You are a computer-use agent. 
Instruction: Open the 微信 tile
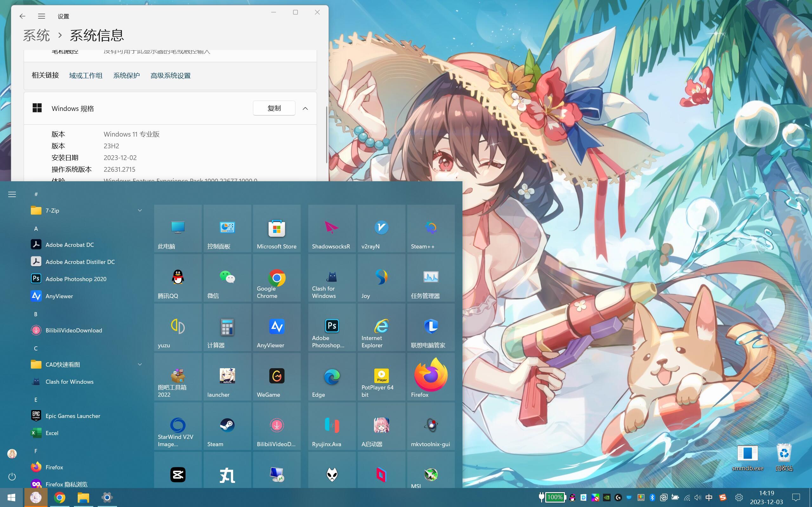pyautogui.click(x=227, y=278)
